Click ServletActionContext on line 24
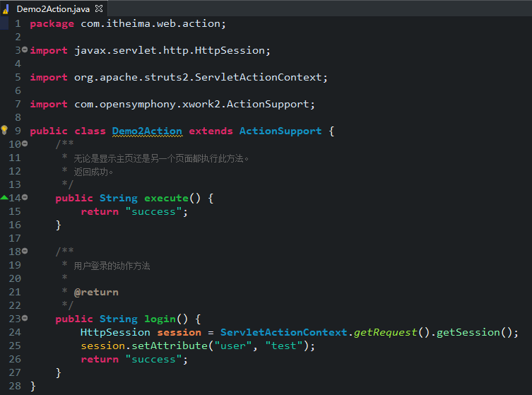This screenshot has width=532, height=395. (x=283, y=333)
